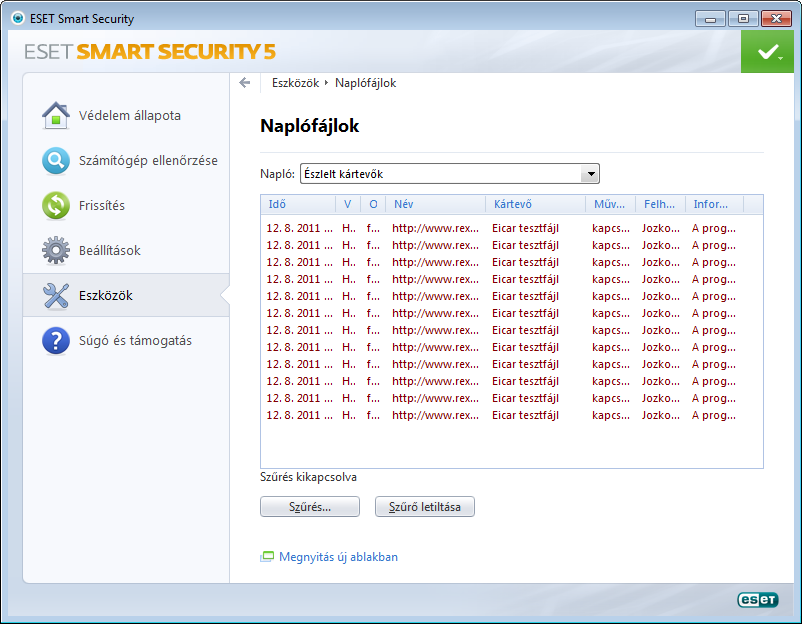Close the ESET Smart Security window

pos(776,19)
